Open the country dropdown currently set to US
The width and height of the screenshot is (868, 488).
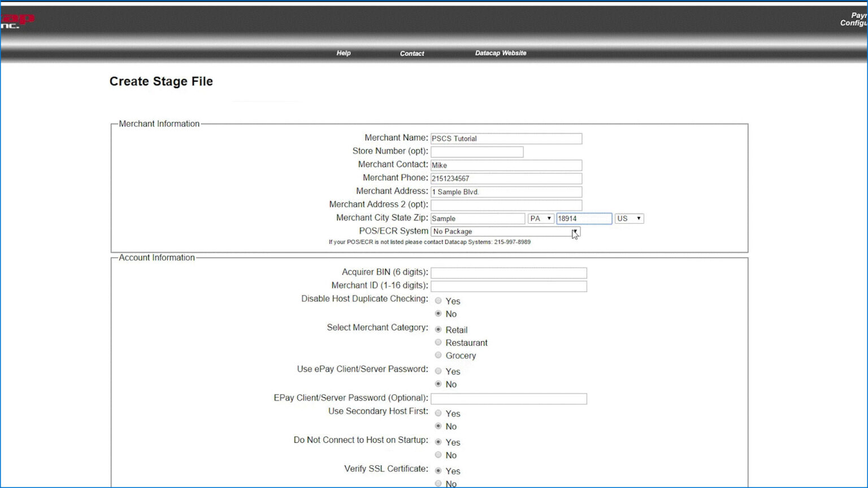(628, 218)
